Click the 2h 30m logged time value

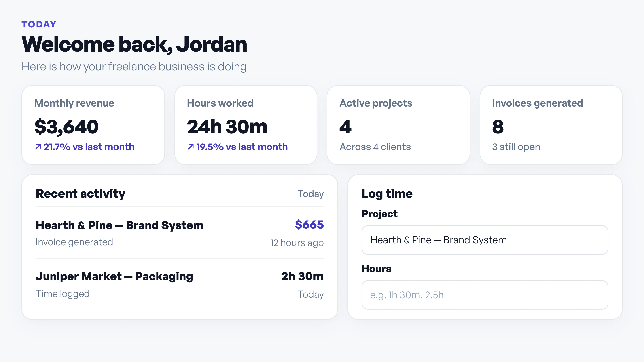[302, 276]
